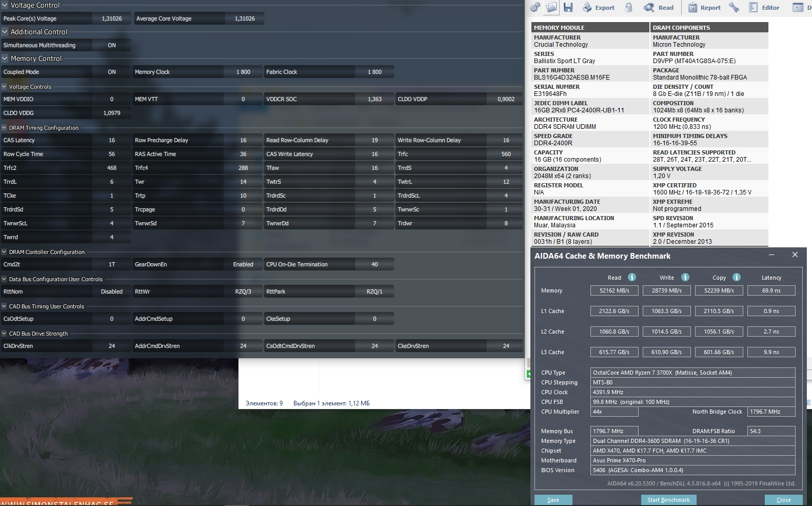Save dump using the floppy disk icon

pyautogui.click(x=568, y=7)
